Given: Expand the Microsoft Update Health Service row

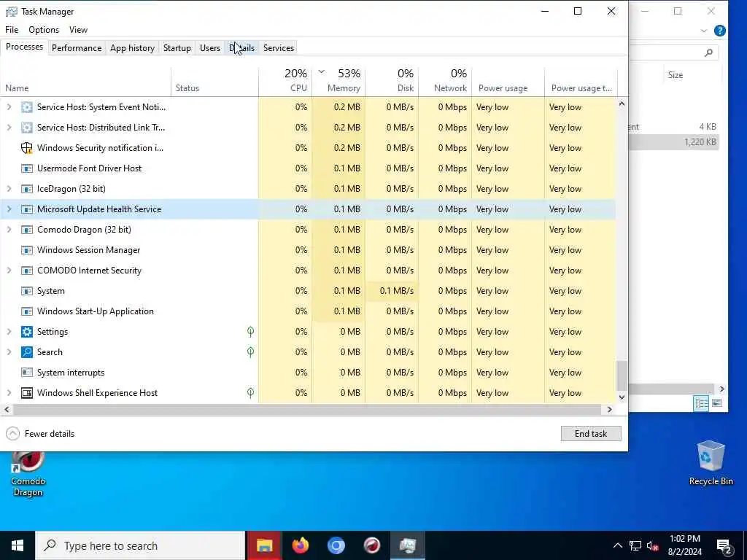Looking at the screenshot, I should pos(9,209).
